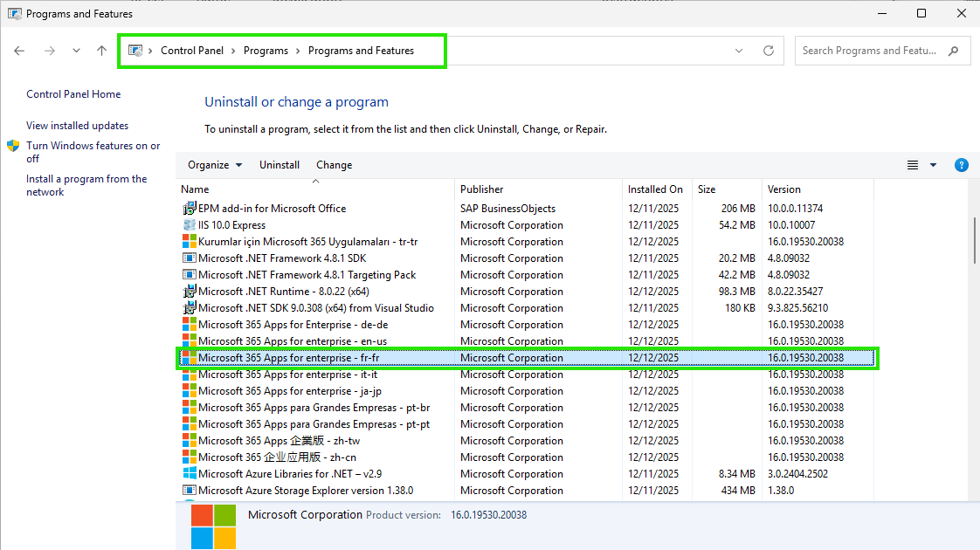Sort by the Publisher column header
Image resolution: width=980 pixels, height=550 pixels.
coord(539,189)
